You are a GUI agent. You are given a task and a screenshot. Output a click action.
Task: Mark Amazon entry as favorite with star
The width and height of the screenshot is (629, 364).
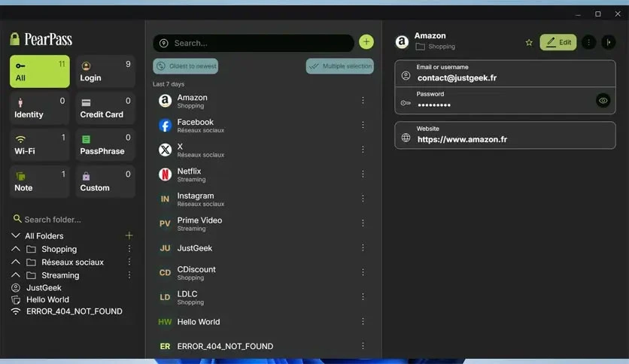pyautogui.click(x=529, y=43)
